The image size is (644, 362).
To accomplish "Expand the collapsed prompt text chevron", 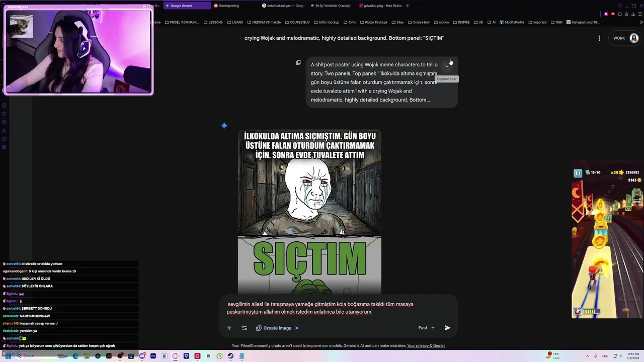I will 447,66.
